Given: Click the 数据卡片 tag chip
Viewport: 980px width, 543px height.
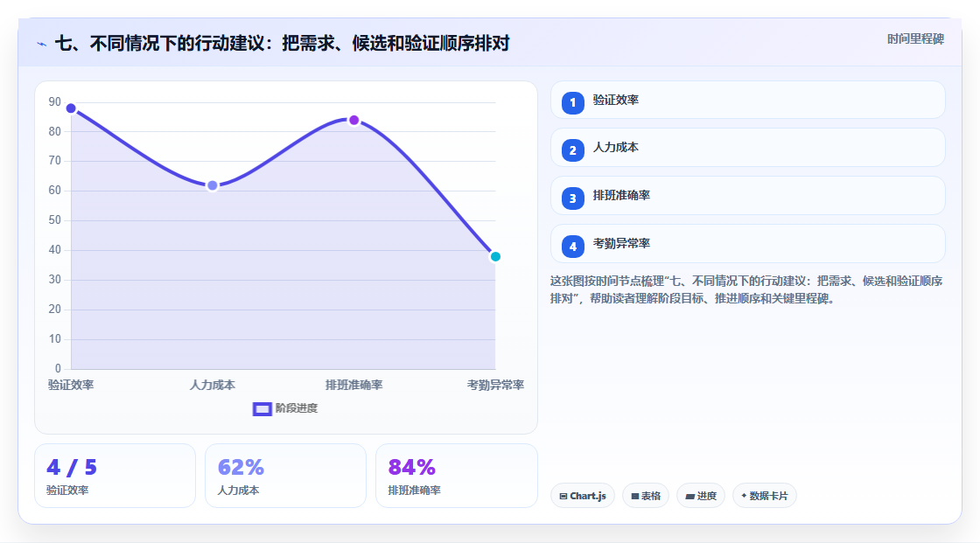Looking at the screenshot, I should (x=765, y=496).
